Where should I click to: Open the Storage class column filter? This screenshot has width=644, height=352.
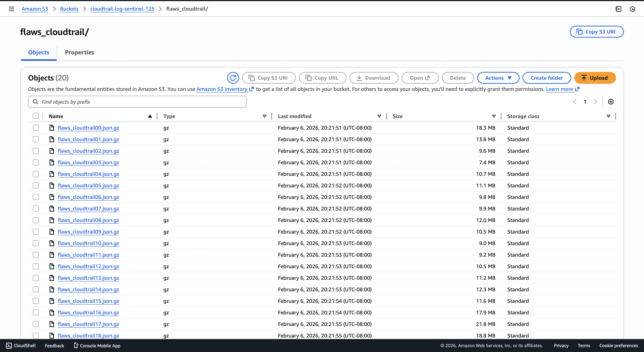608,116
